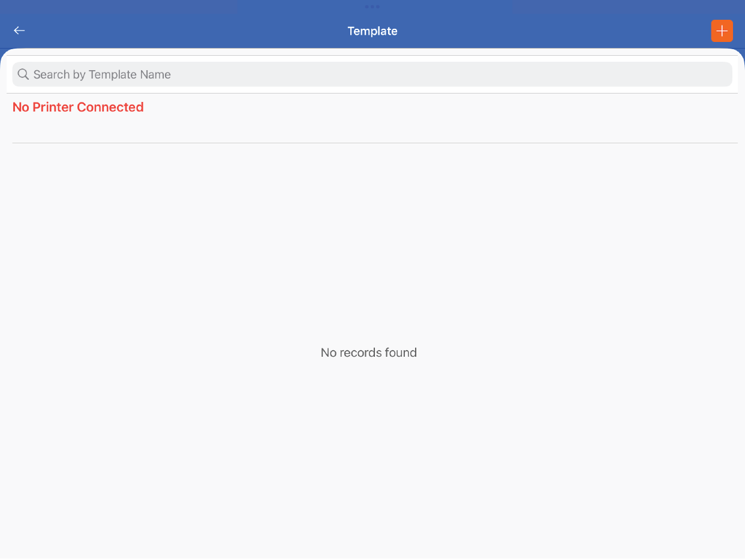Viewport: 745px width, 560px height.
Task: Open the multitasking three-dot menu
Action: coord(372,7)
